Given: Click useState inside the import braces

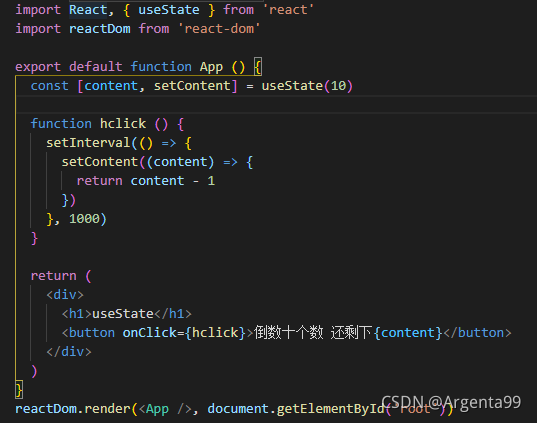Looking at the screenshot, I should [169, 10].
